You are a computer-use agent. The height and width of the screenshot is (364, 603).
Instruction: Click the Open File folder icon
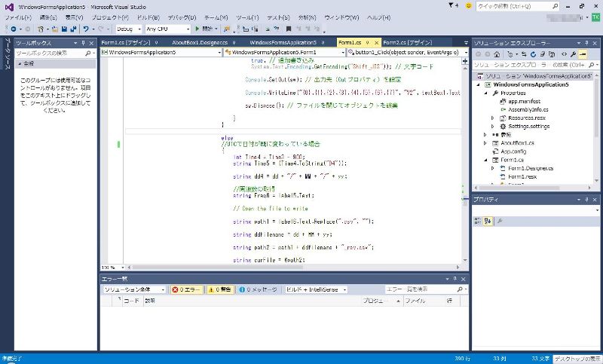54,29
